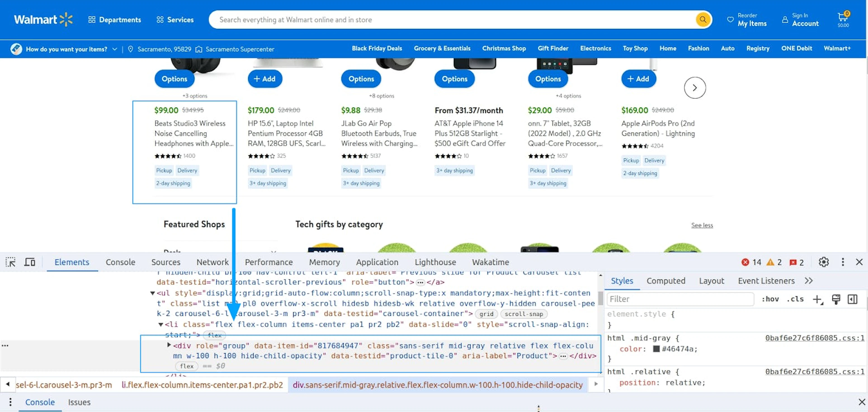Viewport: 868px width, 412px height.
Task: Open the Layout tab in the sidebar
Action: coord(711,281)
